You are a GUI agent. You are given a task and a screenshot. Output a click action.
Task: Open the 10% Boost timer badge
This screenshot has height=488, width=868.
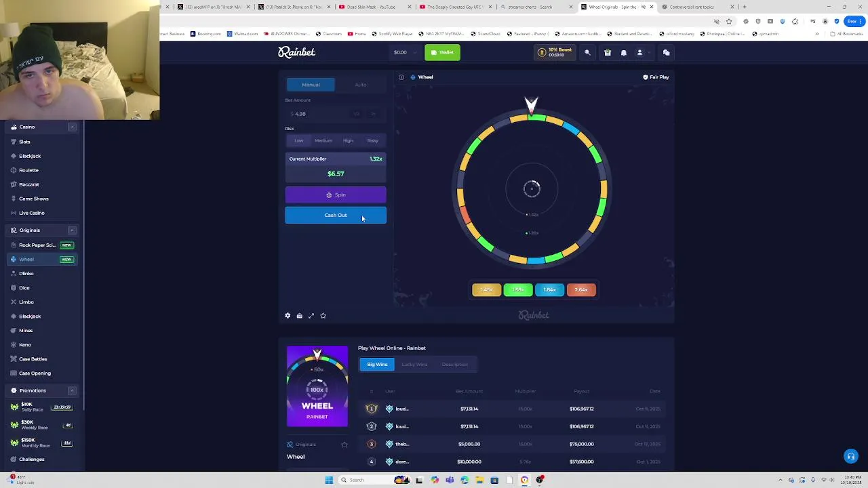555,52
